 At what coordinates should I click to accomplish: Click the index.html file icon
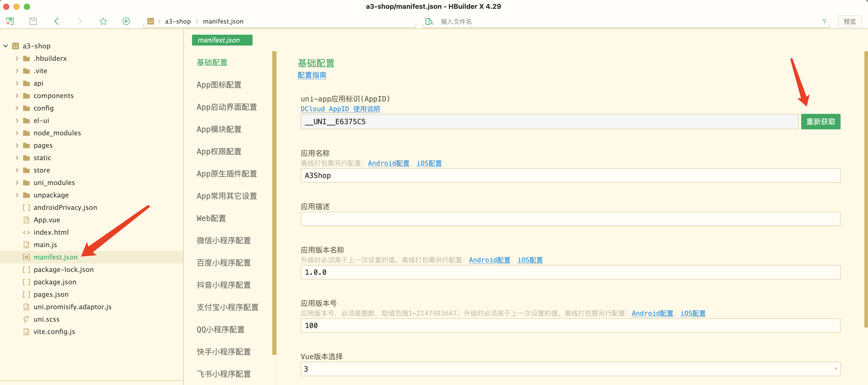pos(26,232)
